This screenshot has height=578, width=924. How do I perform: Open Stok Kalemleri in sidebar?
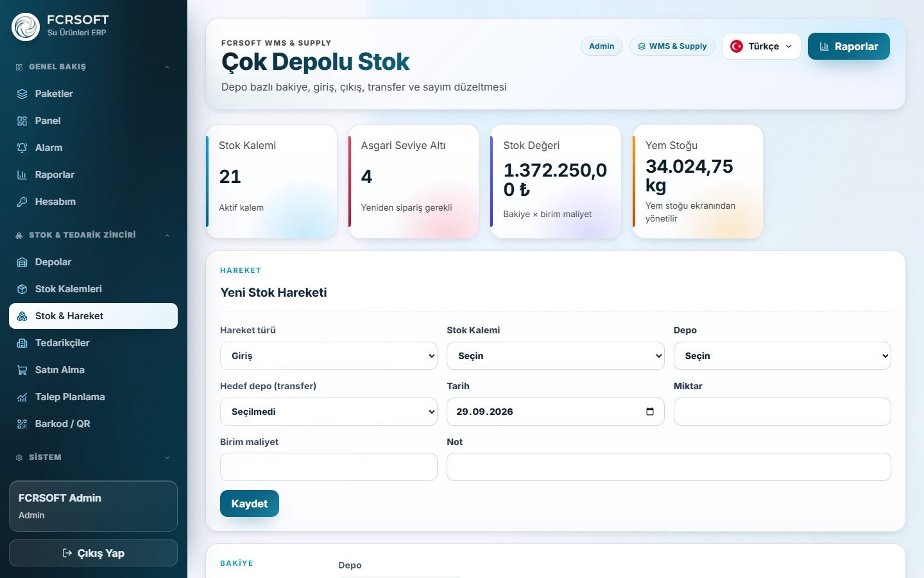tap(93, 289)
